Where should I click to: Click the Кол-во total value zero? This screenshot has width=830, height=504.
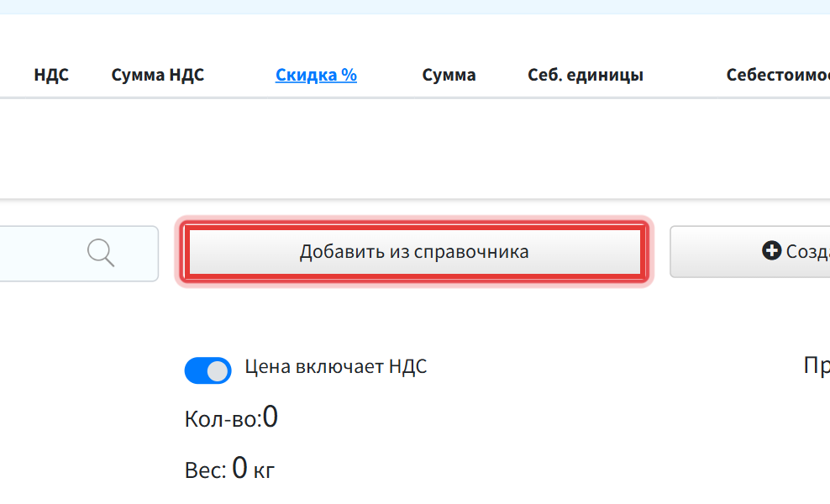(270, 417)
